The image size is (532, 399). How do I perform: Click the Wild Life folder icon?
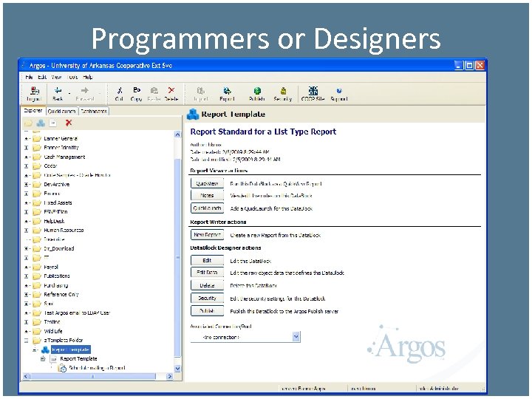(37, 331)
